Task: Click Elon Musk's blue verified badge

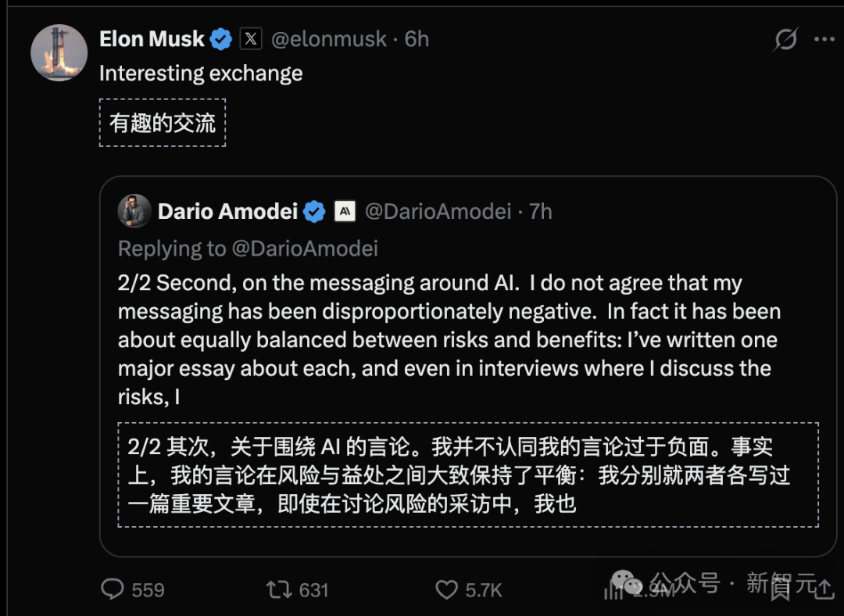Action: [x=220, y=39]
